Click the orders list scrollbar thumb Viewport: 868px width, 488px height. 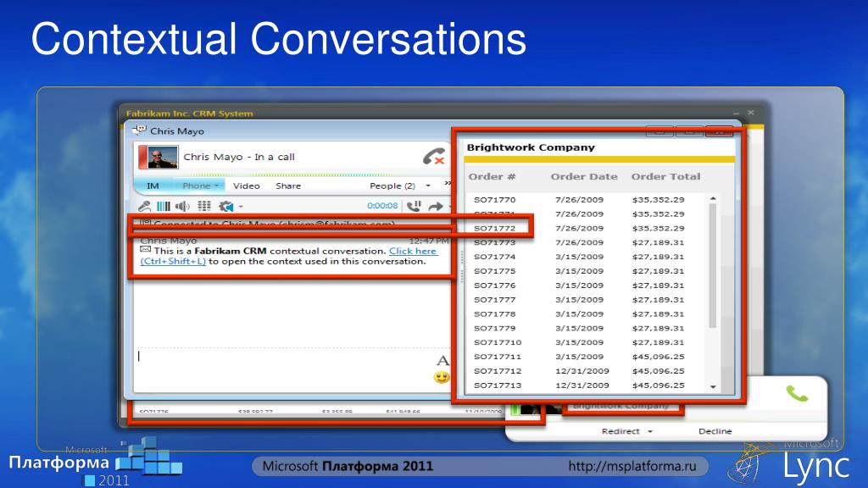(x=712, y=265)
